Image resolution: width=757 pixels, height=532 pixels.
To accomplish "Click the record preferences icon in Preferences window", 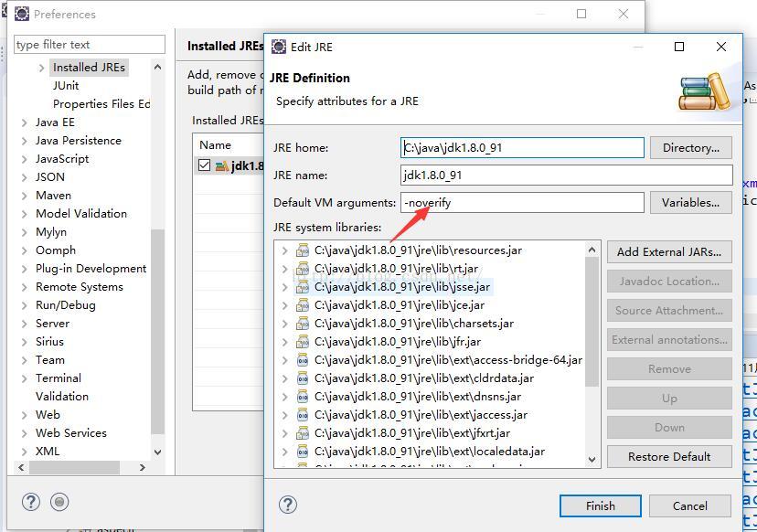I will tap(59, 502).
